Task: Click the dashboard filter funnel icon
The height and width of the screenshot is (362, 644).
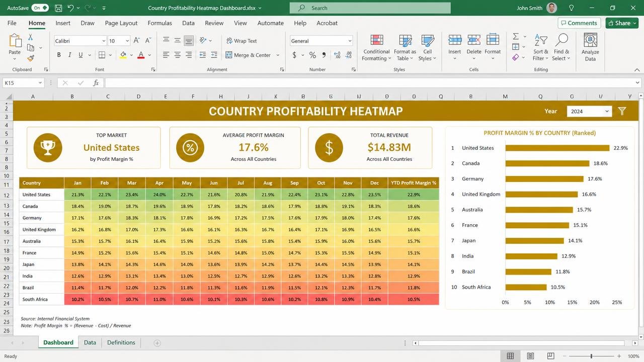Action: click(x=622, y=111)
